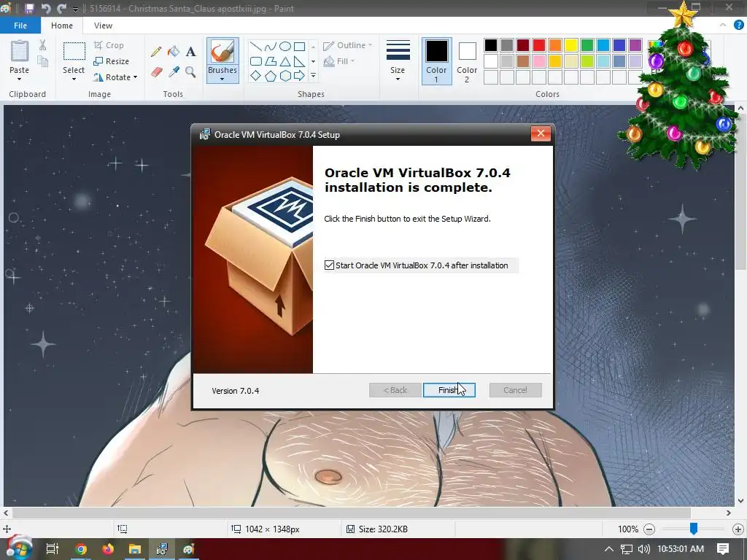
Task: Open Chrome from the taskbar
Action: pos(81,549)
